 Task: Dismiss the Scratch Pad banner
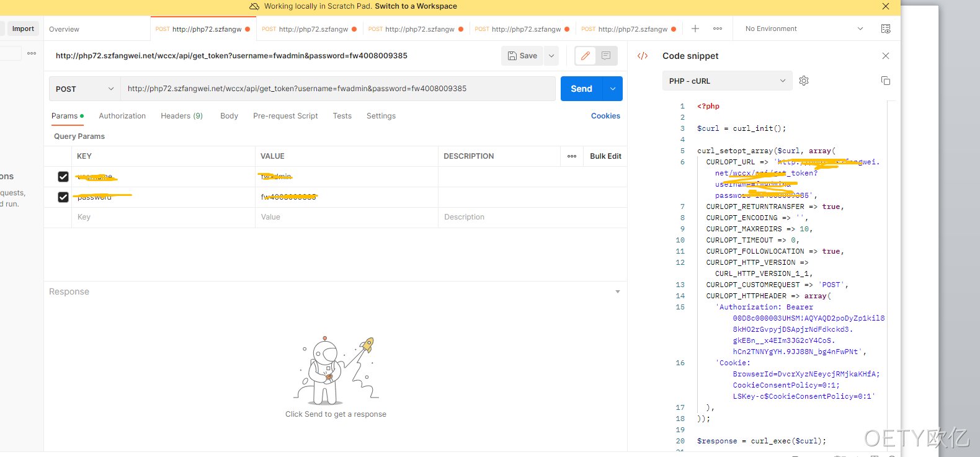click(886, 6)
